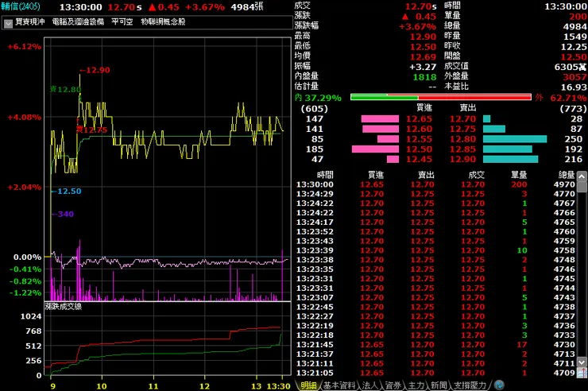Click the tick list scrollbar down arrow

(x=582, y=362)
